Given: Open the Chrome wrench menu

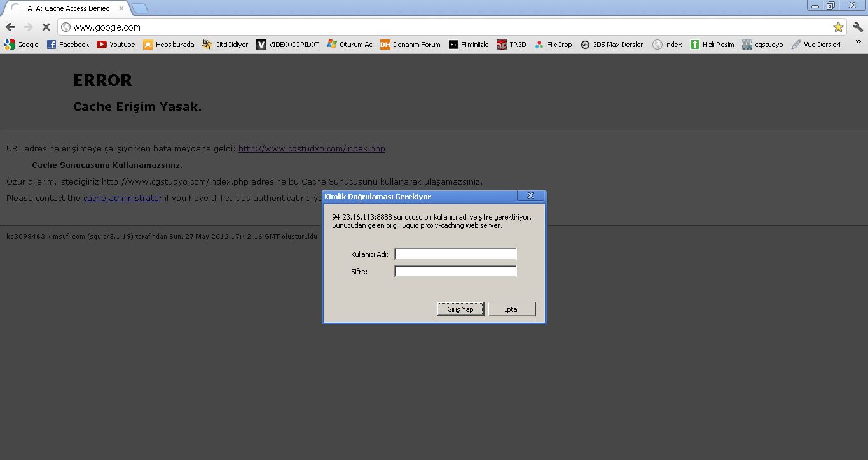Looking at the screenshot, I should pyautogui.click(x=858, y=27).
